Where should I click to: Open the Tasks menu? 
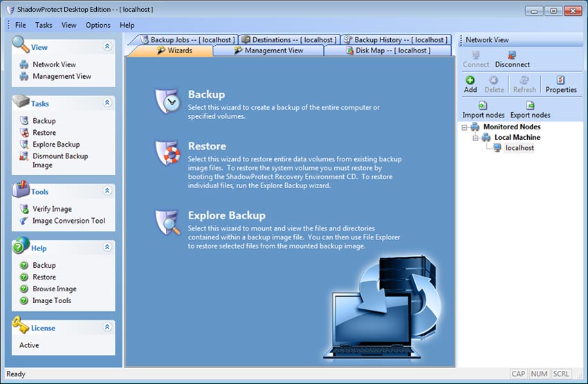click(44, 25)
